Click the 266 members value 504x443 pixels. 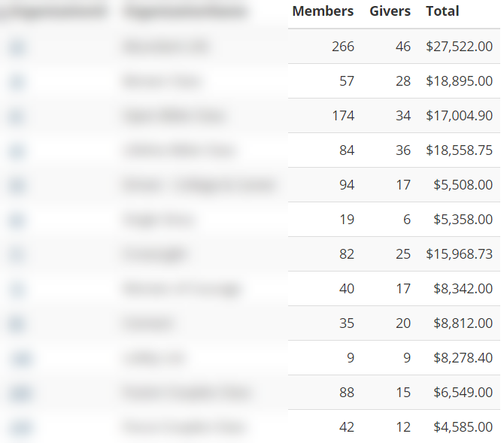click(x=343, y=47)
